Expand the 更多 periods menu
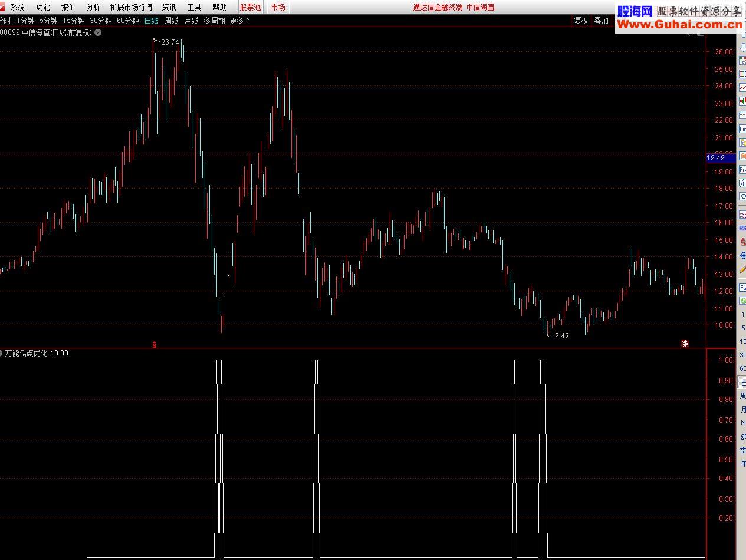The image size is (746, 560). point(239,21)
